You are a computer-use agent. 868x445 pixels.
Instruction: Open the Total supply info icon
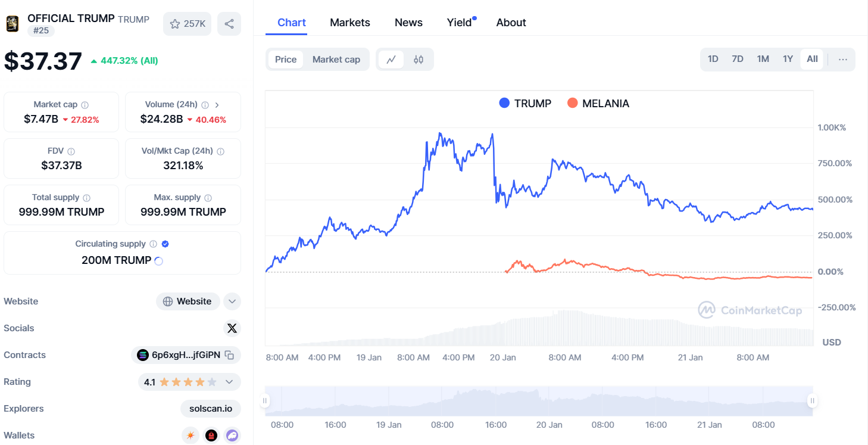click(x=86, y=198)
